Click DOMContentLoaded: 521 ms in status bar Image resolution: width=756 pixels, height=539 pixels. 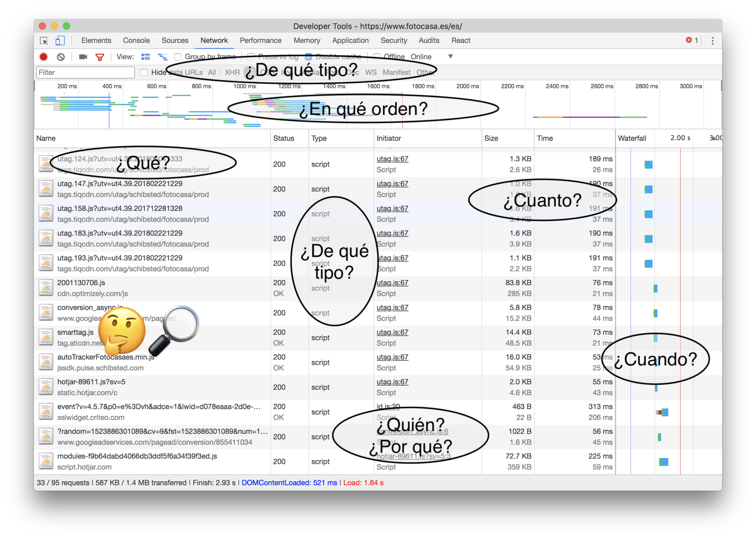[x=289, y=483]
